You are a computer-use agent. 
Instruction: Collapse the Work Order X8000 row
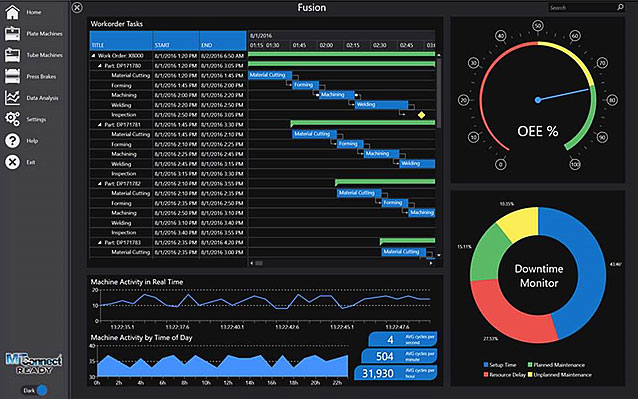point(93,55)
